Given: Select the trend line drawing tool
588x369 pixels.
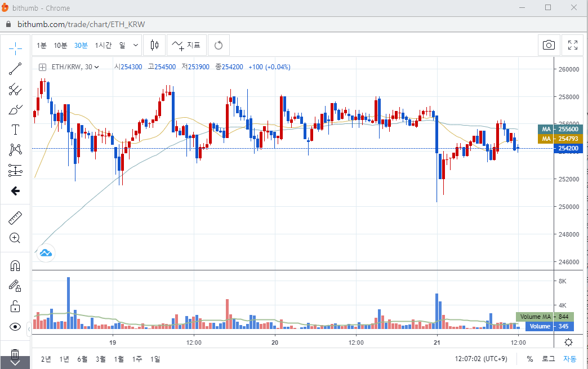Looking at the screenshot, I should pos(15,69).
